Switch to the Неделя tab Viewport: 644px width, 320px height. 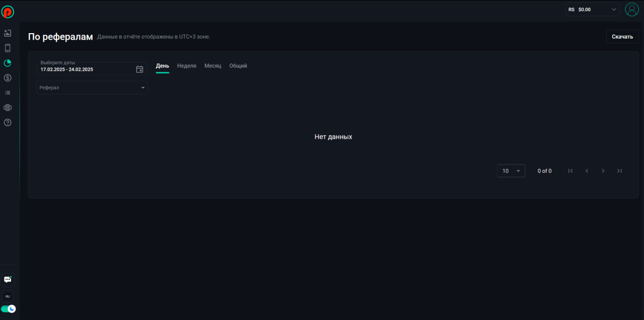coord(187,66)
